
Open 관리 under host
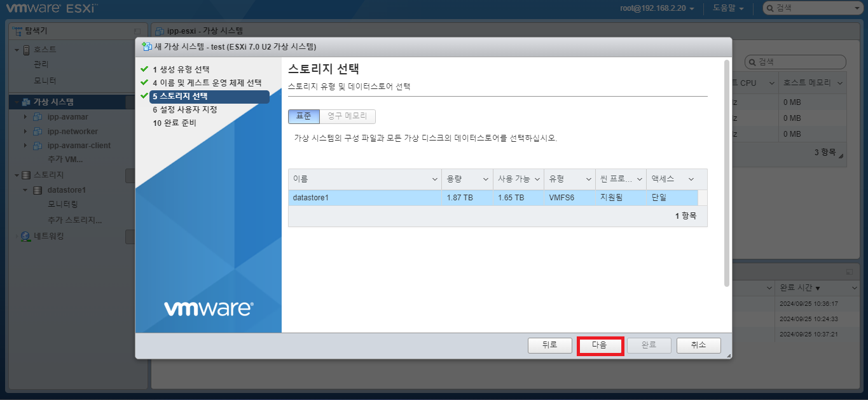pos(41,64)
